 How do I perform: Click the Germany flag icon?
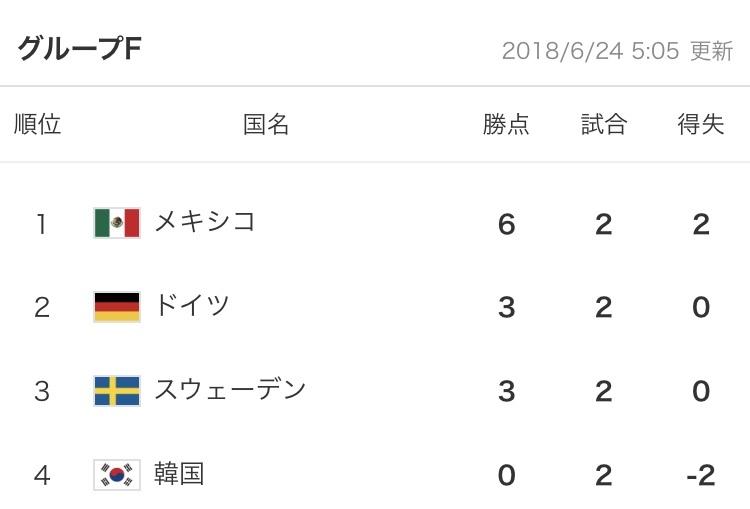pyautogui.click(x=117, y=307)
